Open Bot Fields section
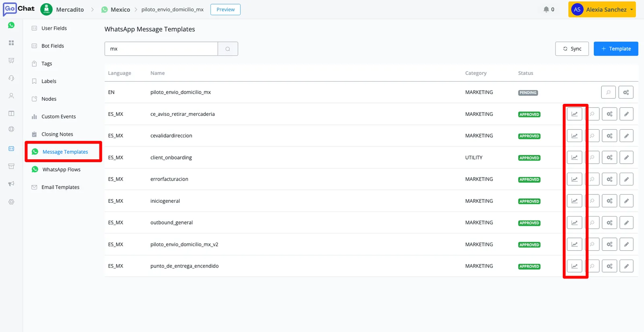The image size is (644, 332). click(53, 46)
